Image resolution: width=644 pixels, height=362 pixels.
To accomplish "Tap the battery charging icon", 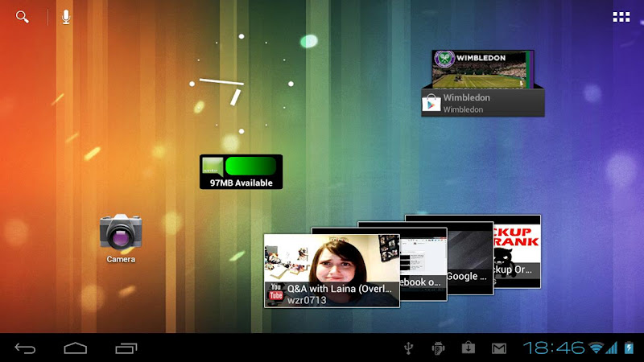I will [x=629, y=348].
